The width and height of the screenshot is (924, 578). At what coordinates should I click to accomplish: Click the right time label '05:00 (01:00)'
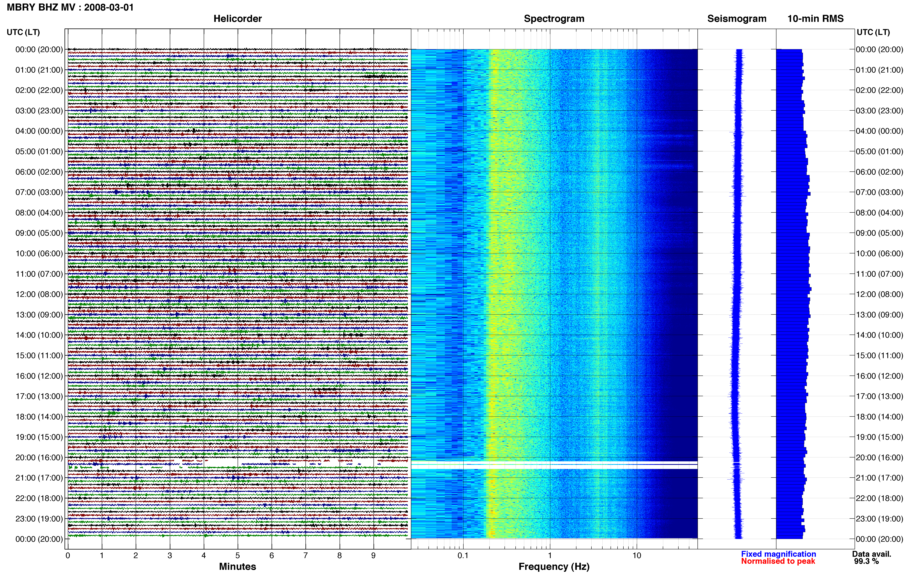(880, 151)
